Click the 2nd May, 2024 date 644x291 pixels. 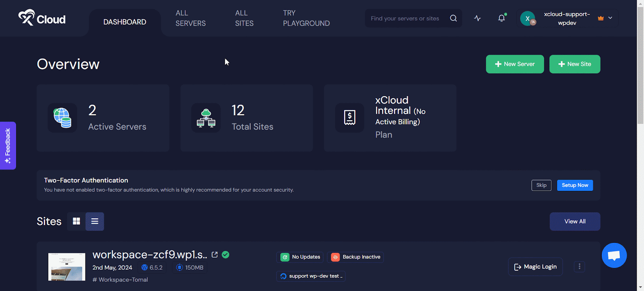(x=112, y=268)
